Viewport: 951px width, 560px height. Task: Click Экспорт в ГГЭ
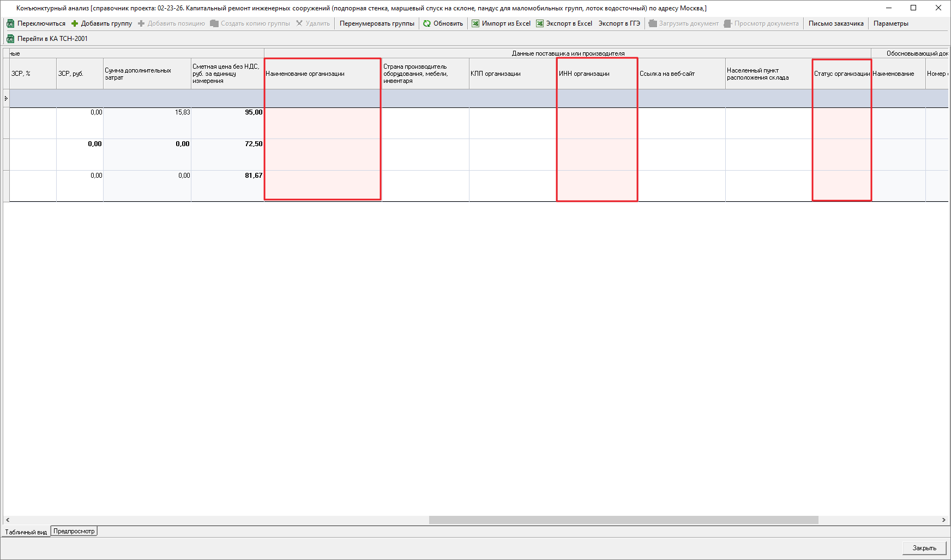[619, 23]
